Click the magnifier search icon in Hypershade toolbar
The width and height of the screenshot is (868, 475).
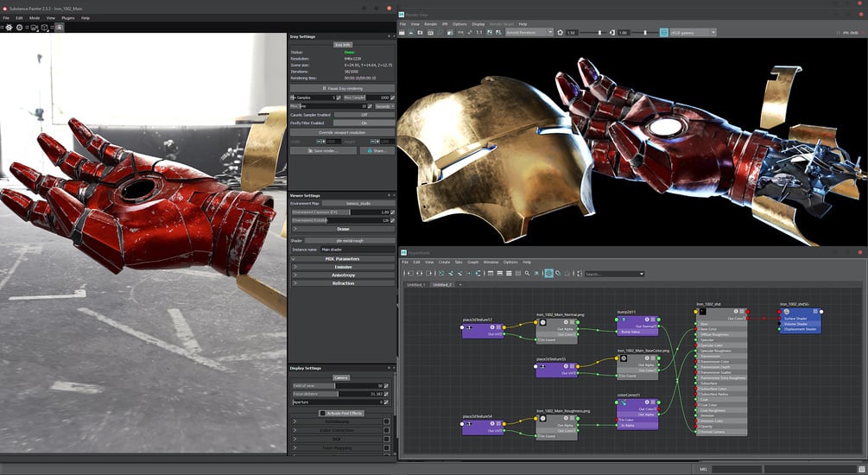[527, 274]
